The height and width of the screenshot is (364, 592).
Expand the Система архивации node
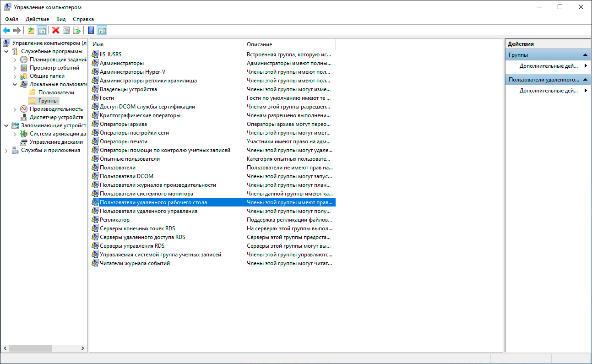pos(15,134)
